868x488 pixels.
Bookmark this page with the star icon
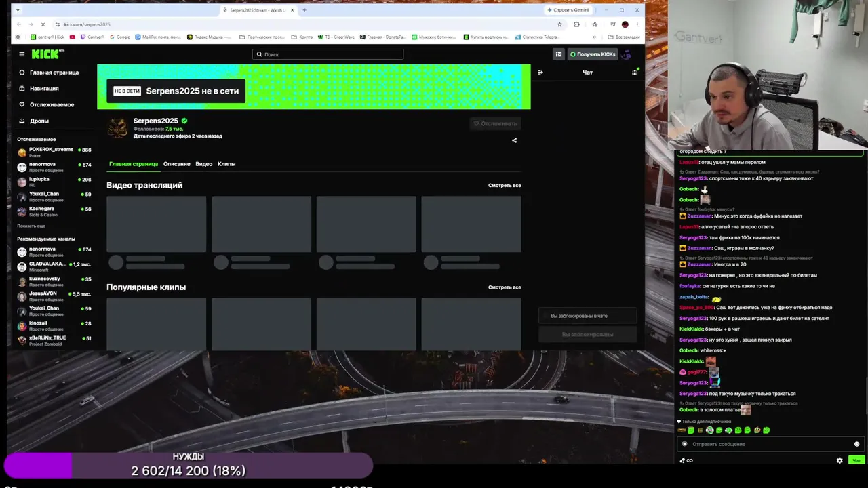pos(559,24)
